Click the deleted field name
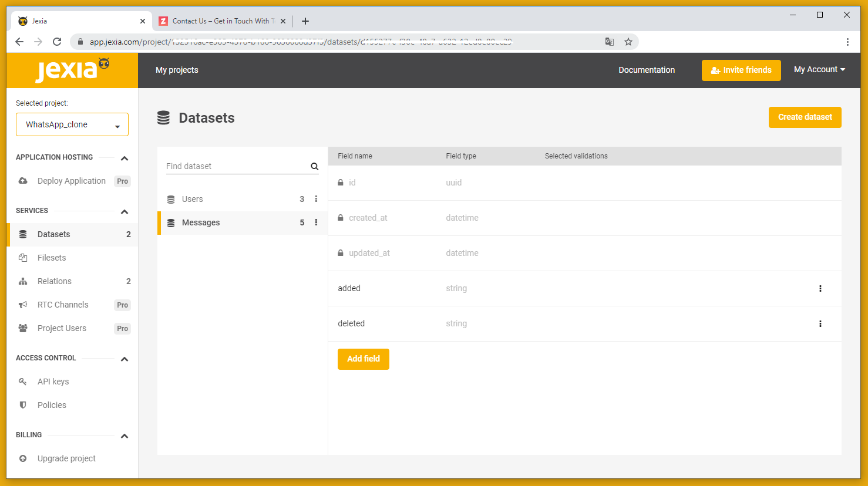Viewport: 868px width, 486px height. 351,323
